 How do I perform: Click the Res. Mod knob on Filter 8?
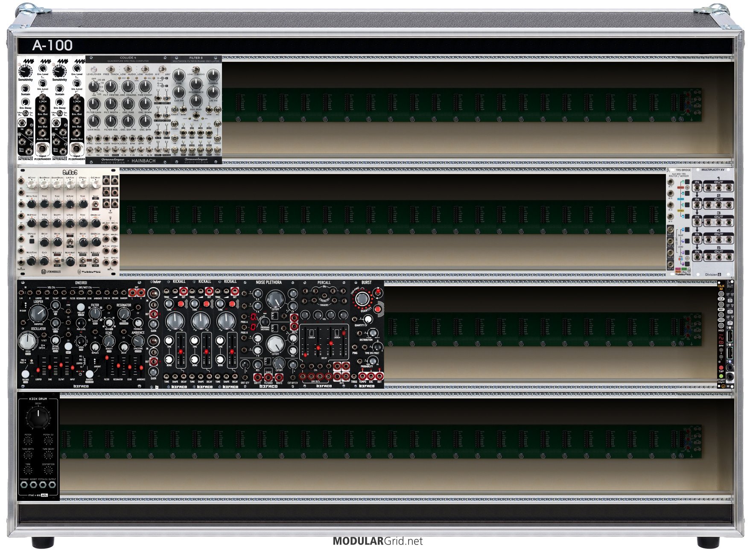pyautogui.click(x=196, y=101)
